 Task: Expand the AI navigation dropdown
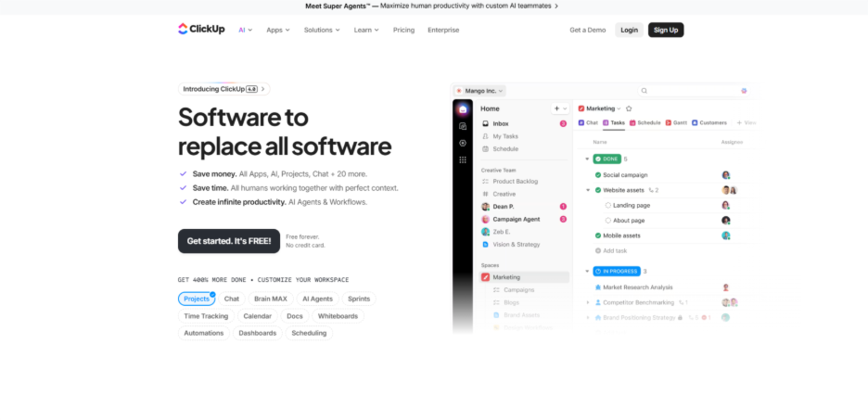click(x=246, y=30)
